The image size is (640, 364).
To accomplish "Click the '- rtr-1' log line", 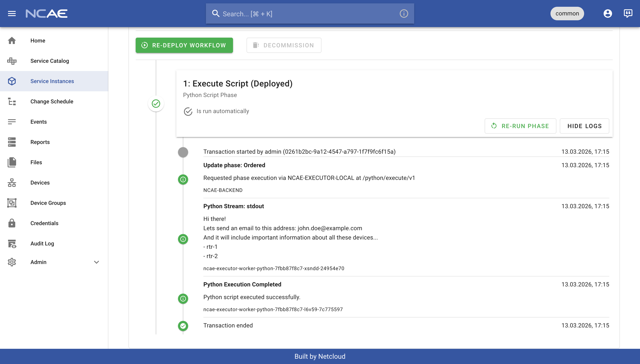I will point(210,247).
